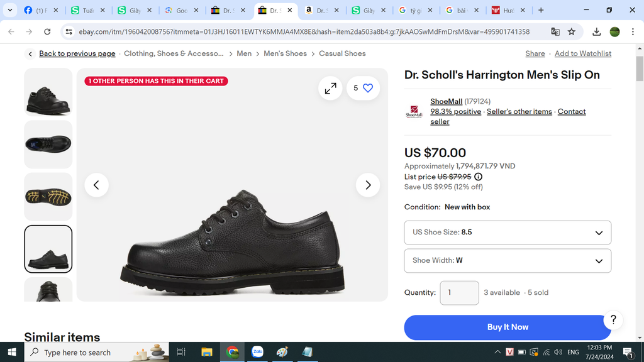Select fifth thumbnail at bottom of gallery

tap(48, 290)
